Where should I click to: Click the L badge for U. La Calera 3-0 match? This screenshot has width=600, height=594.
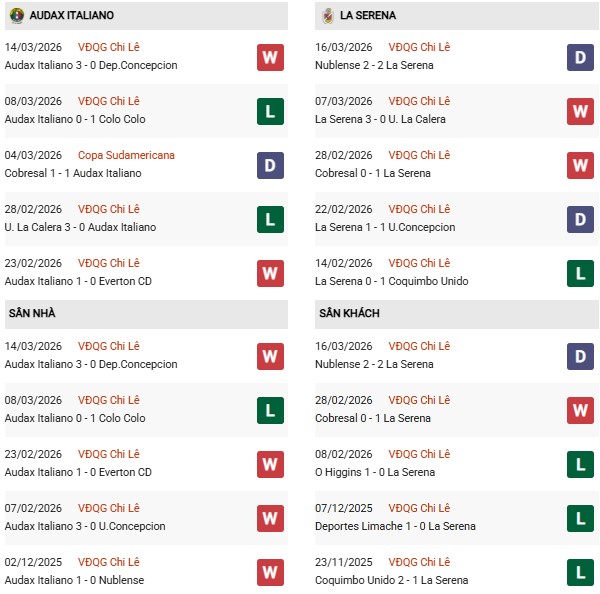(x=270, y=219)
